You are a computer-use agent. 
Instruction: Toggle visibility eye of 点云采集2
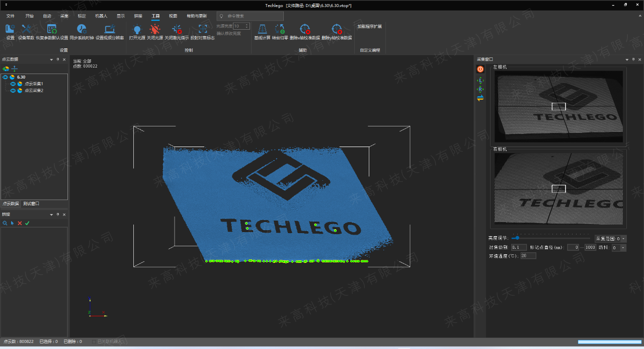13,91
